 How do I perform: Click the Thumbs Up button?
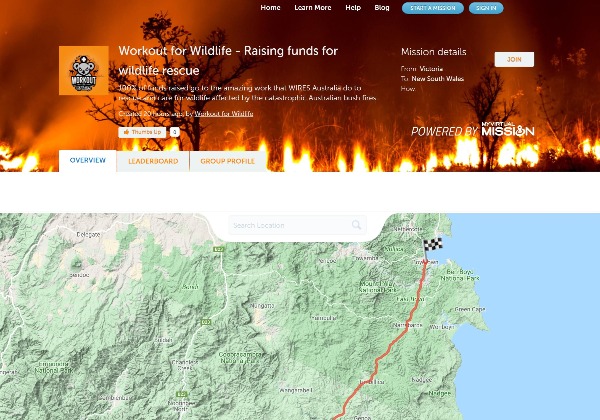click(x=142, y=132)
